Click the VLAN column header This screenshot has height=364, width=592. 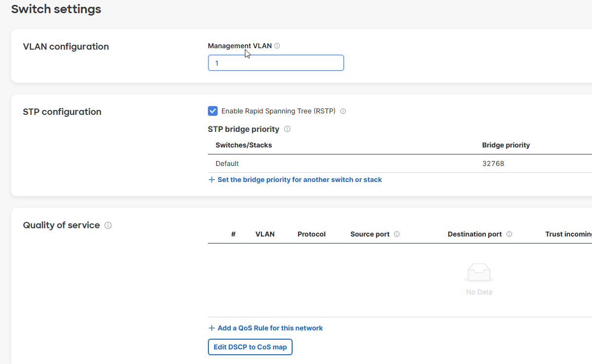coord(265,234)
